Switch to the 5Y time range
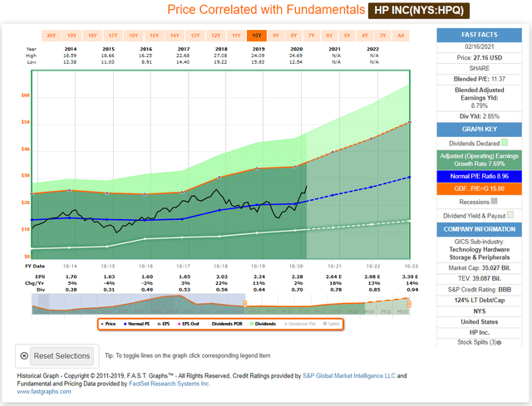 pyautogui.click(x=347, y=36)
